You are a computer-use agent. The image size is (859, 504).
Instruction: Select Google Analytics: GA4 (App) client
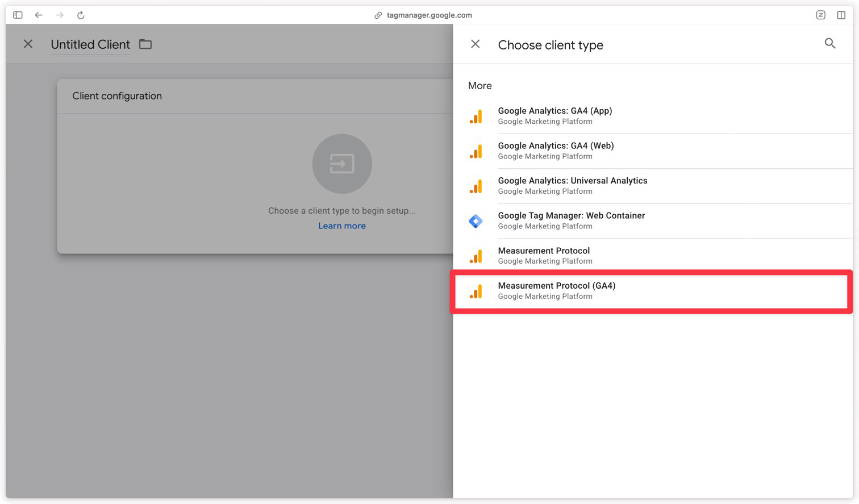coord(653,116)
